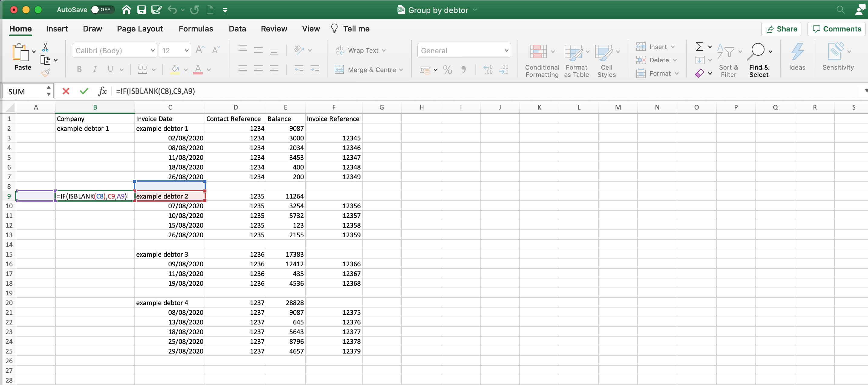The image size is (868, 385).
Task: Click the Undo arrow icon
Action: click(x=172, y=10)
